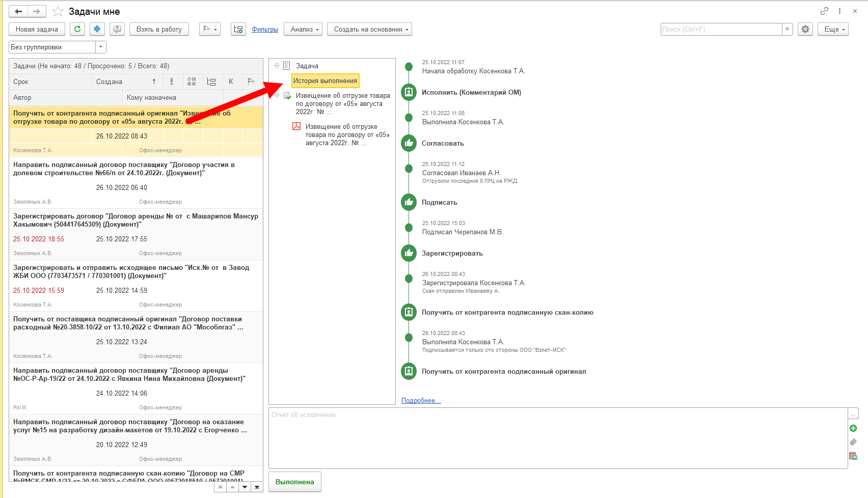Open the Подробнее... link

pyautogui.click(x=421, y=401)
